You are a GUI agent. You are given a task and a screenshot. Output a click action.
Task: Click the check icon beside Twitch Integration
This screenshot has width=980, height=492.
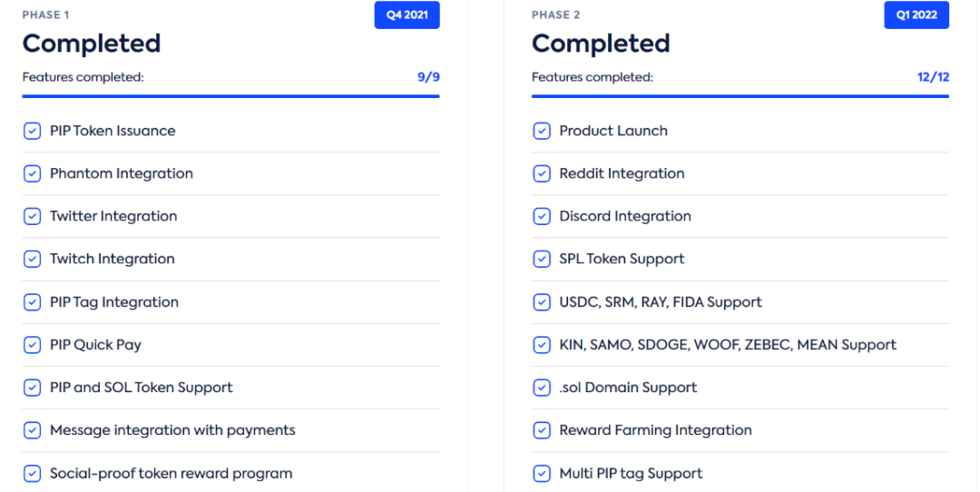(x=32, y=259)
